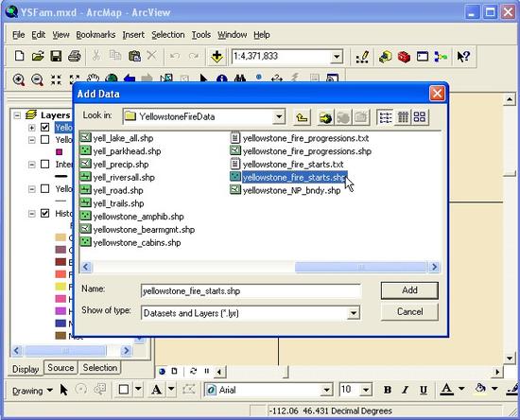520x420 pixels.
Task: Click the Cancel button in dialog
Action: tap(409, 312)
